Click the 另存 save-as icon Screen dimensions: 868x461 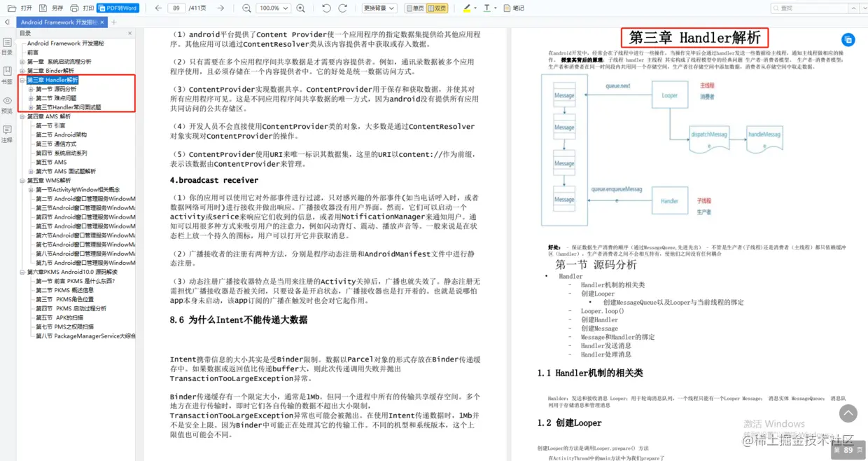click(43, 8)
